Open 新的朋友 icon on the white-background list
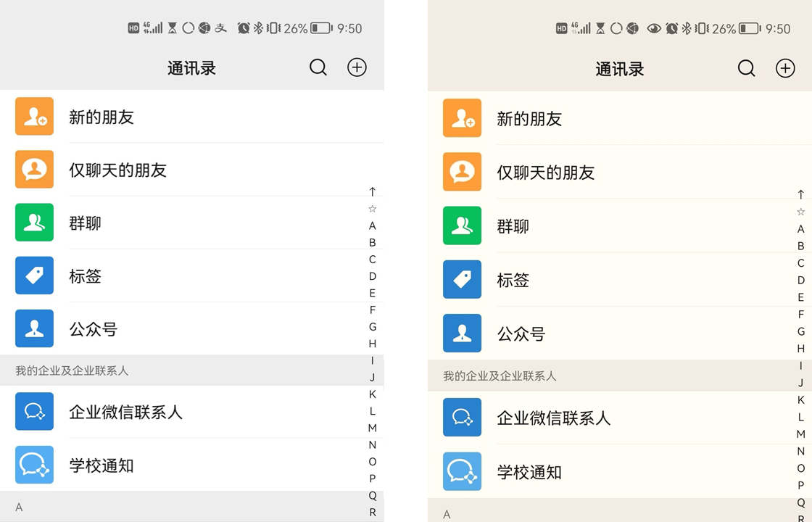812x522 pixels. [34, 117]
